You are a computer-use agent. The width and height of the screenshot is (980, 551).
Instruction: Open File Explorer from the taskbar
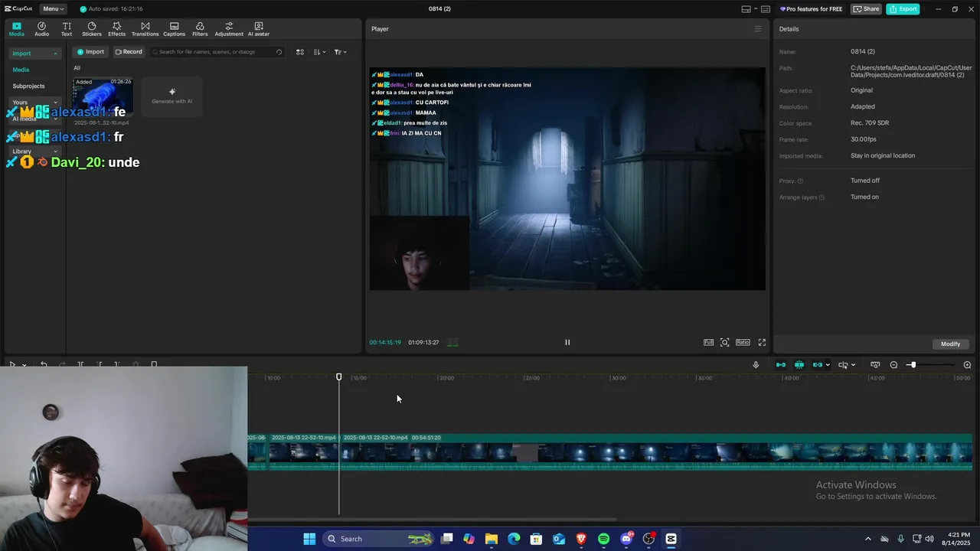point(492,539)
